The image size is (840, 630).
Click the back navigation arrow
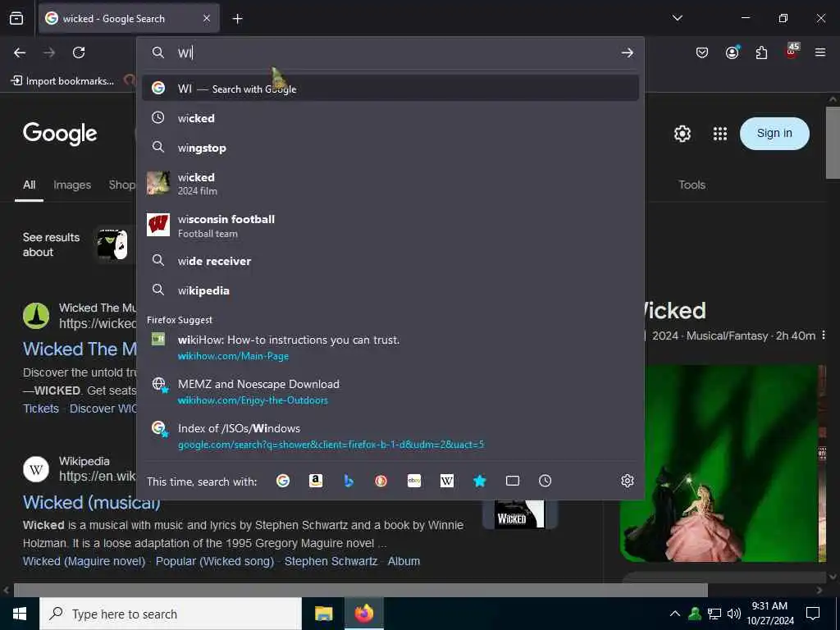click(x=20, y=52)
